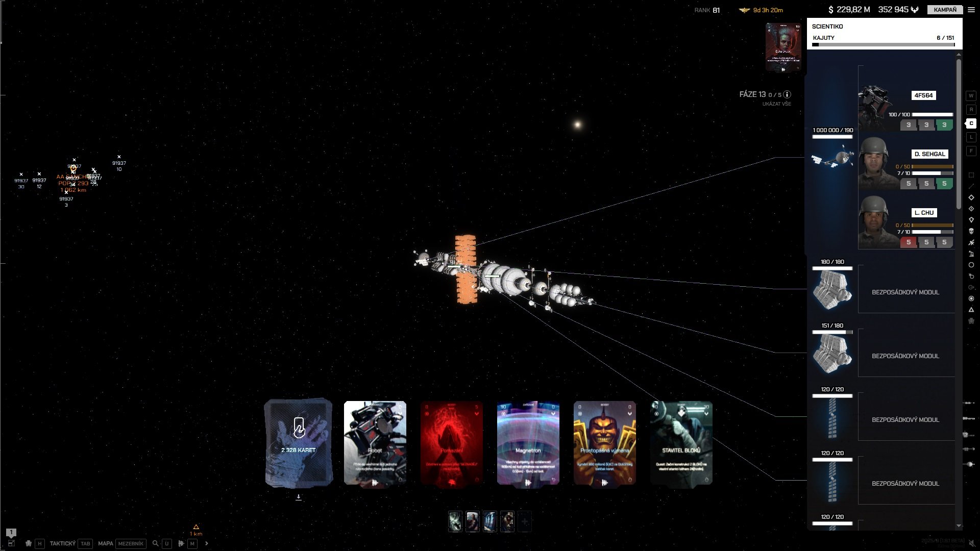
Task: Switch to TAKTICKÝ view
Action: click(62, 543)
